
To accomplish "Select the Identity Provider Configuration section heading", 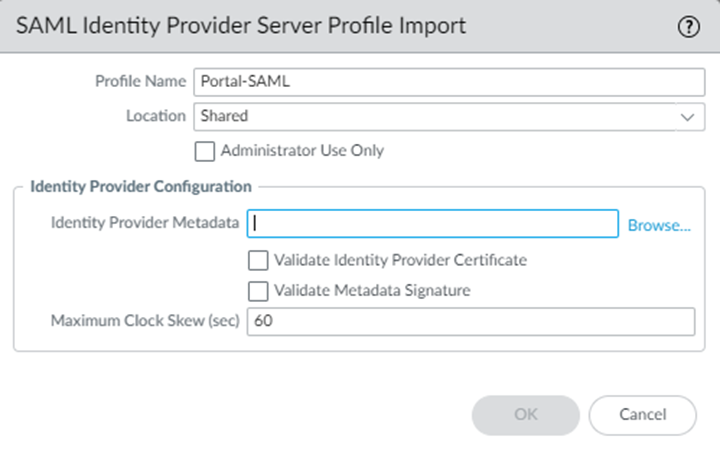I will coord(141,186).
